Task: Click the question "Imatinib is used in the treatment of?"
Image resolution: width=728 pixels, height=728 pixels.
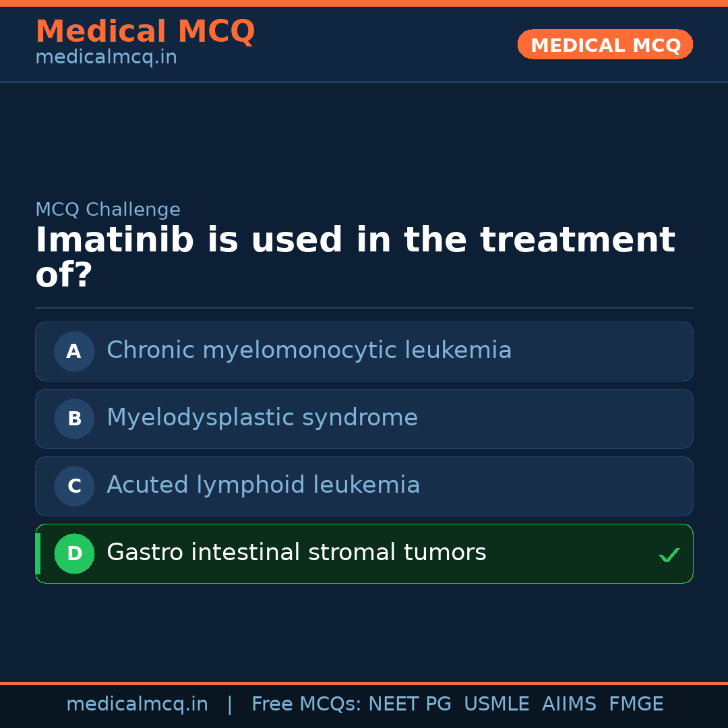Action: tap(355, 257)
